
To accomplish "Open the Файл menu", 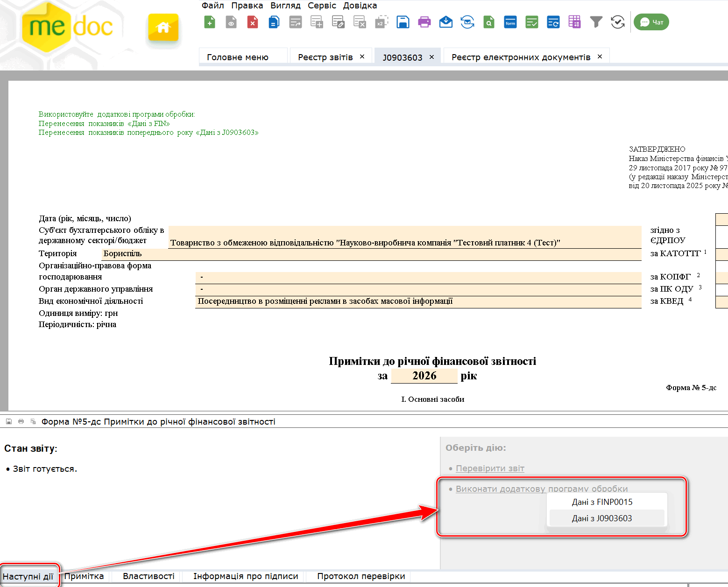I will click(212, 6).
